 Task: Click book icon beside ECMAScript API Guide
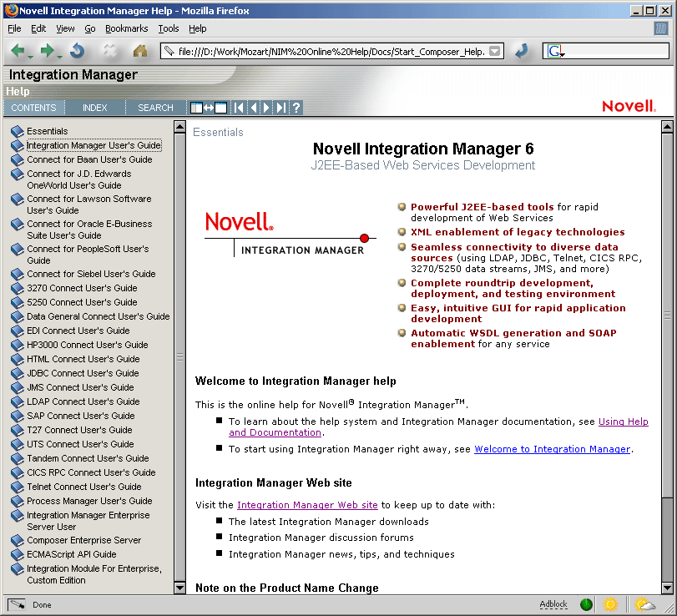18,554
